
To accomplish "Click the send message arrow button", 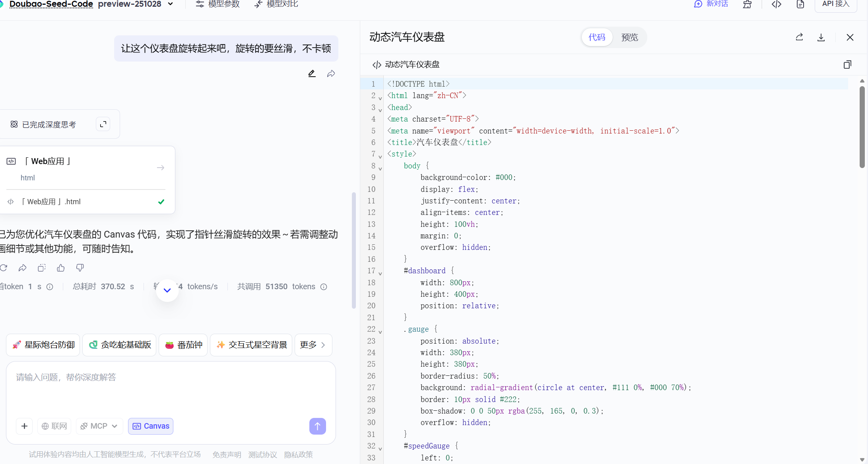I will tap(317, 426).
